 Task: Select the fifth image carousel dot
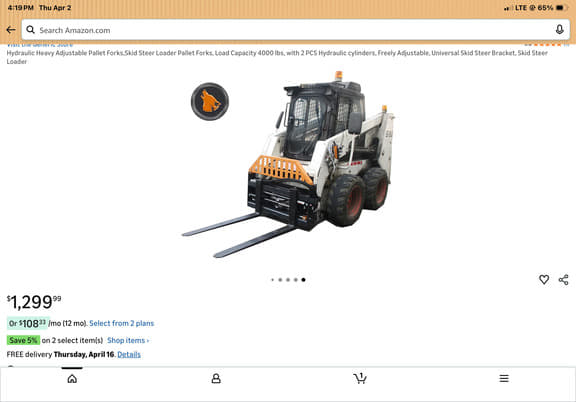click(x=303, y=280)
